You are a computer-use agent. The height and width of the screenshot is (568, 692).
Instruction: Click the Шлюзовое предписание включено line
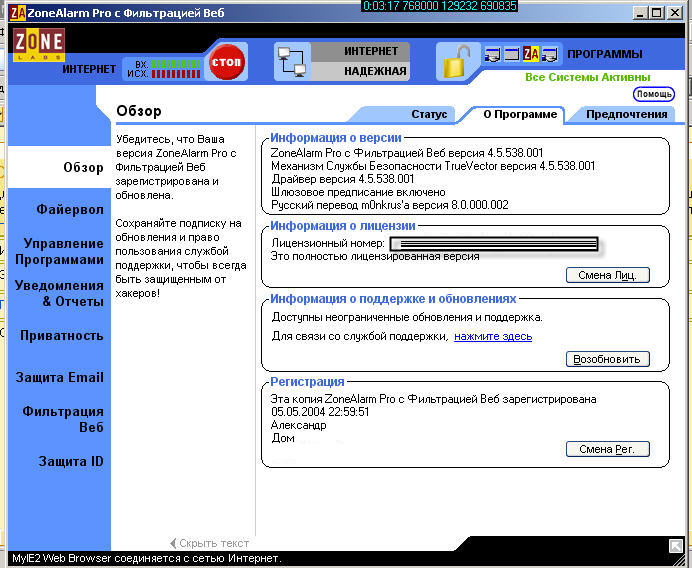358,192
